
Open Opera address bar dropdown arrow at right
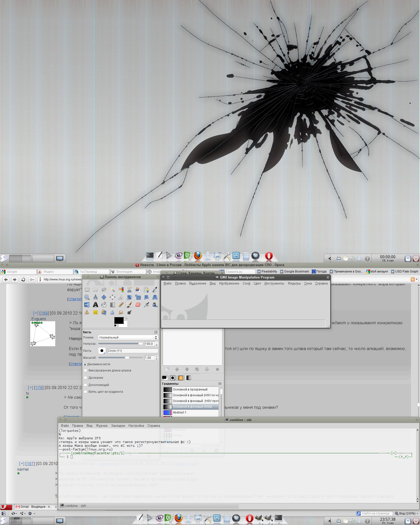click(x=416, y=279)
